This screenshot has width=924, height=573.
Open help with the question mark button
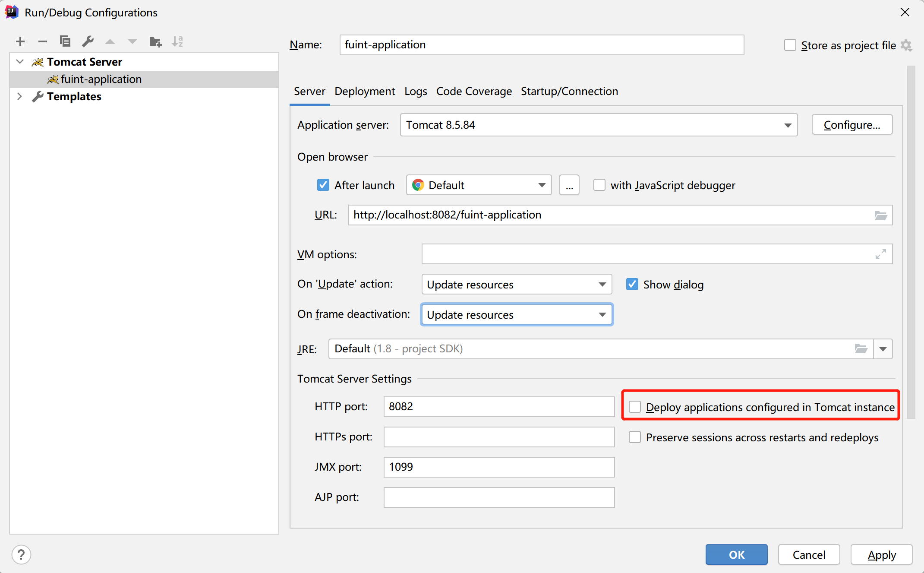pyautogui.click(x=21, y=554)
